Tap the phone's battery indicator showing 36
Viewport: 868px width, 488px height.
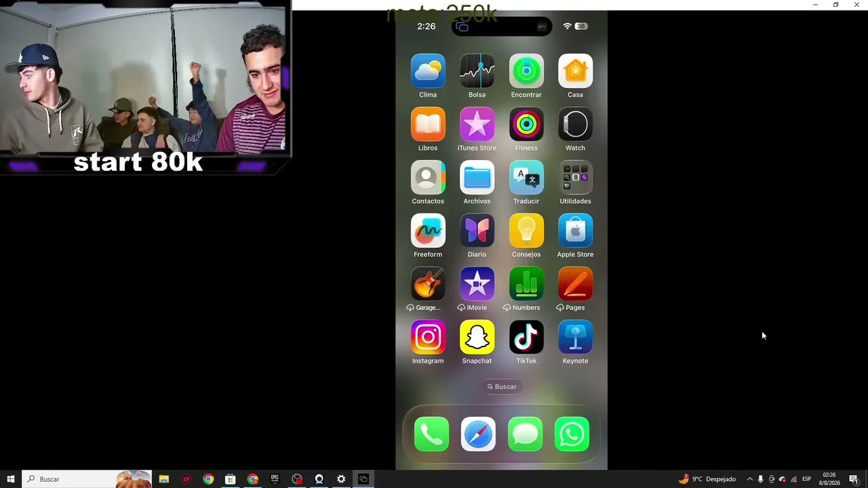pyautogui.click(x=581, y=26)
